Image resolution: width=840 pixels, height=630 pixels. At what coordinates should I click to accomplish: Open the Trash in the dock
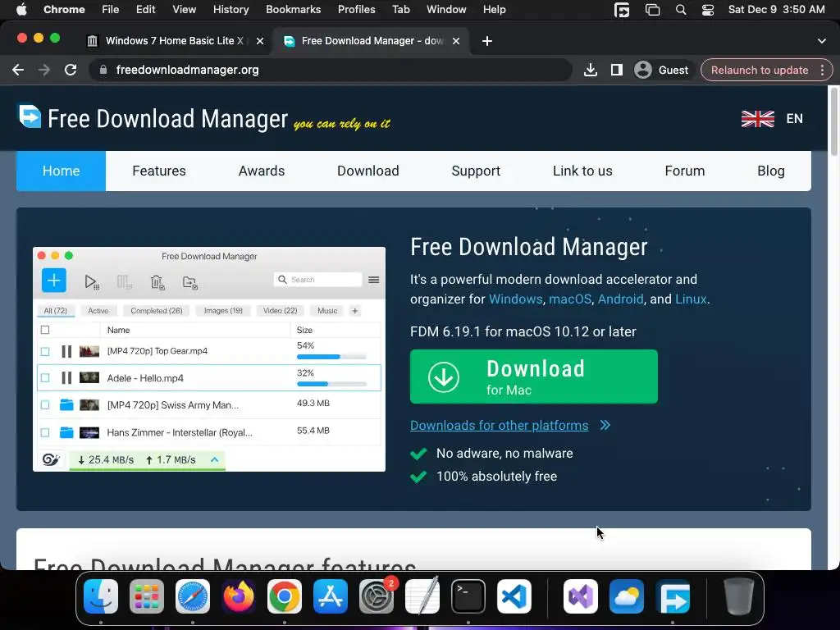point(739,596)
